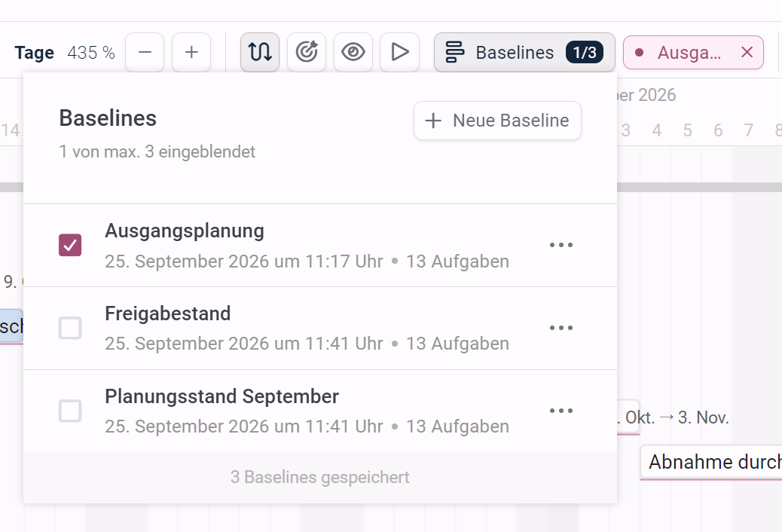Zoom in with the plus button
The image size is (782, 532).
pyautogui.click(x=191, y=53)
